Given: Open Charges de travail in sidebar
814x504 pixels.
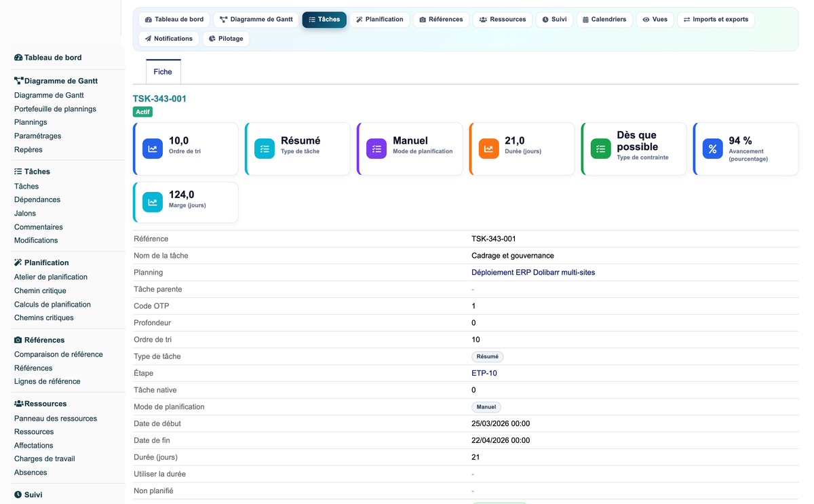Looking at the screenshot, I should [x=45, y=459].
